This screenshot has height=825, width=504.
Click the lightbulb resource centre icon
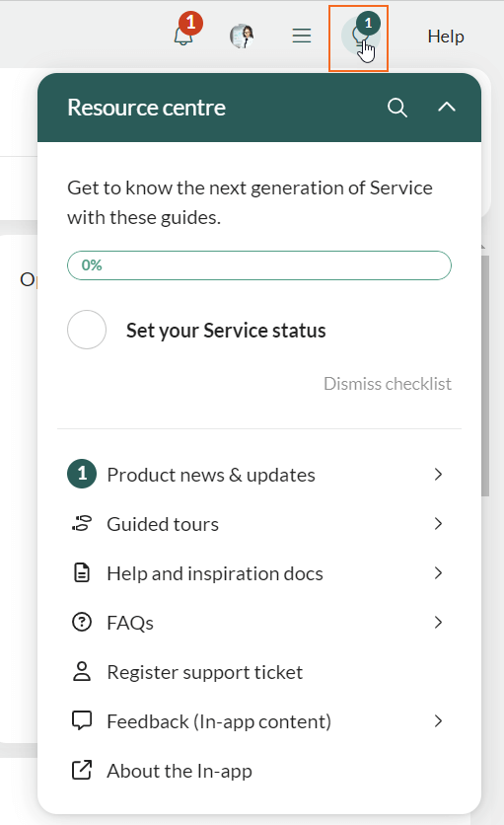[359, 37]
